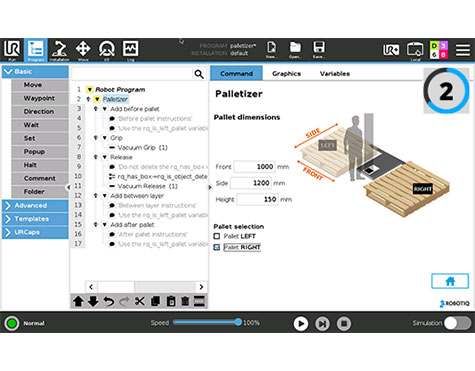Click the Open folder icon
The image size is (475, 371).
(x=295, y=49)
